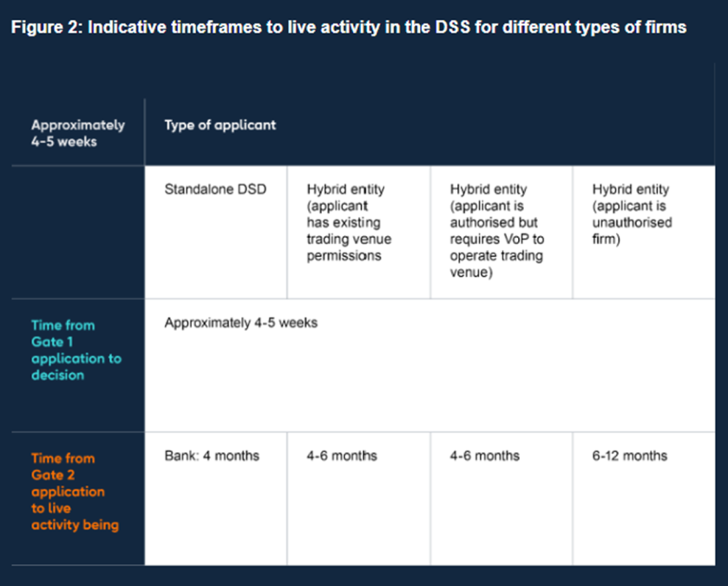This screenshot has height=586, width=728.
Task: Select the '6-12 months' cell
Action: (x=630, y=456)
